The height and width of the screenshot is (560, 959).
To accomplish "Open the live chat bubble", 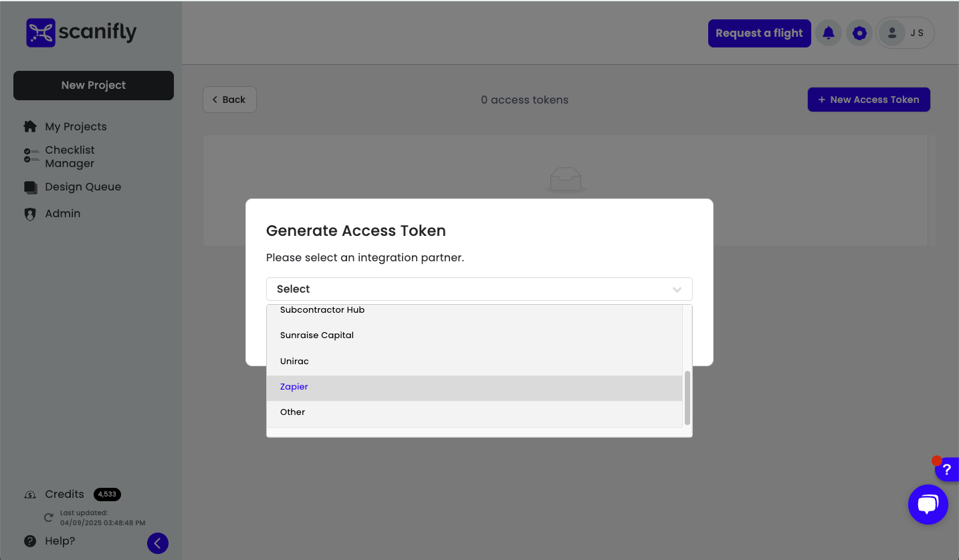I will tap(928, 505).
